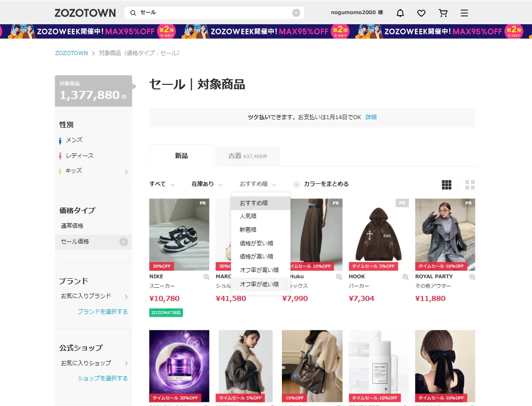Select 通常価格 price type
The width and height of the screenshot is (532, 406).
click(x=72, y=226)
